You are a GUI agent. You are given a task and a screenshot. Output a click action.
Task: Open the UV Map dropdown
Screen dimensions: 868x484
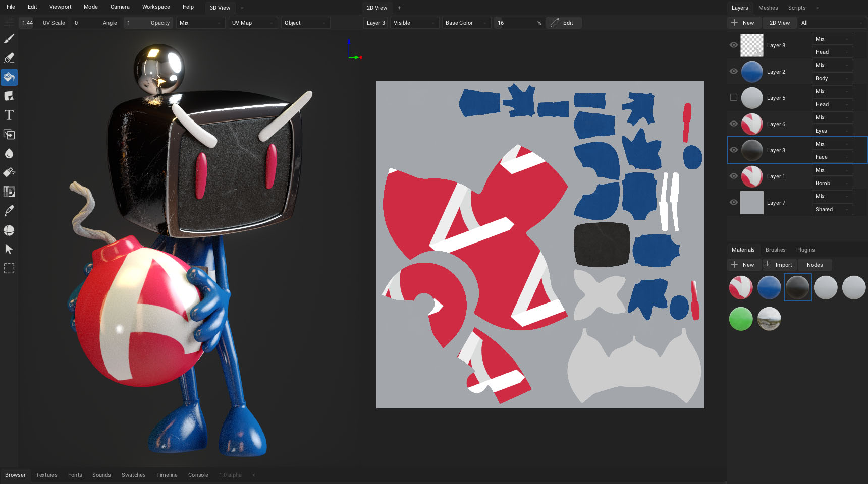click(x=253, y=23)
